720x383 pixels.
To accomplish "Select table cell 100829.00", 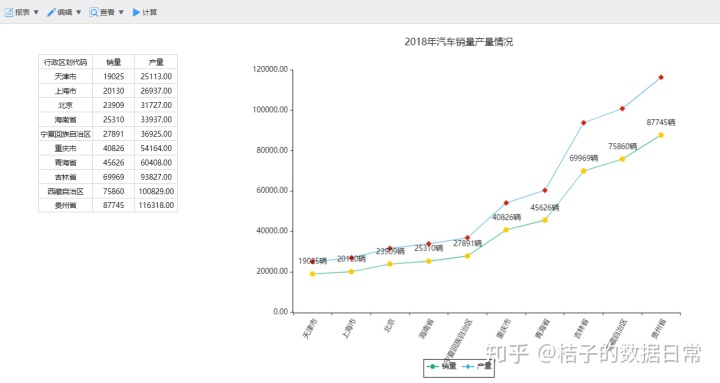I will [156, 191].
